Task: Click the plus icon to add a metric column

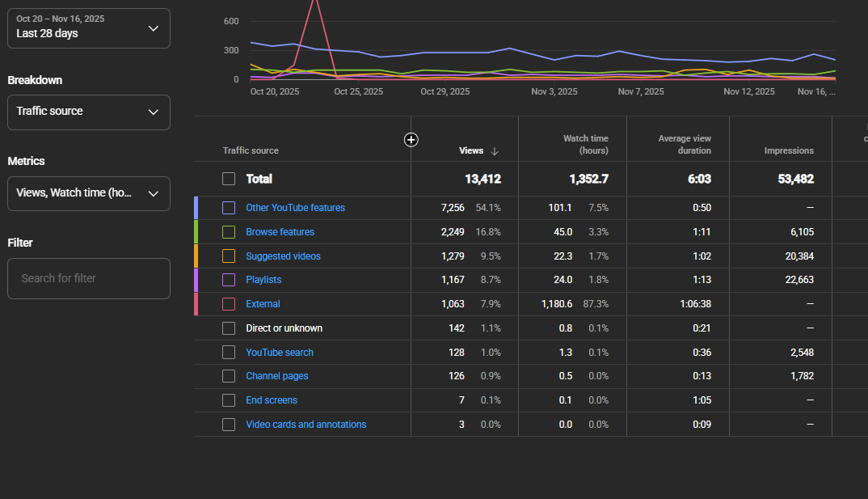Action: 411,140
